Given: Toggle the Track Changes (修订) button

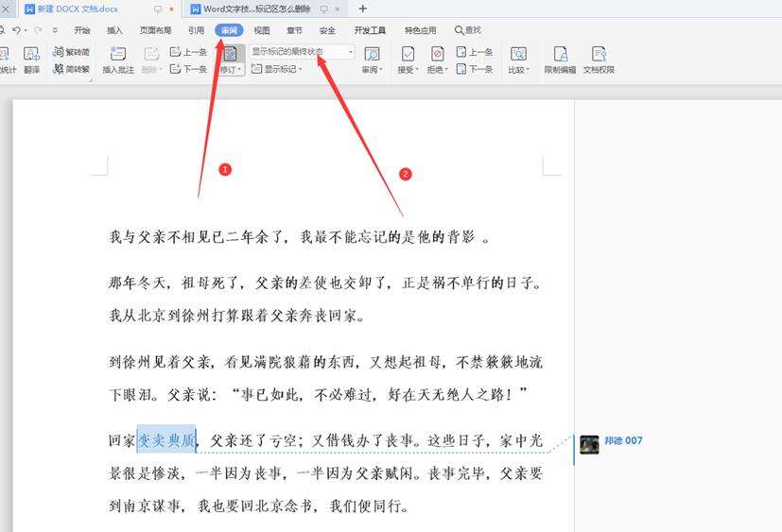Looking at the screenshot, I should (230, 54).
